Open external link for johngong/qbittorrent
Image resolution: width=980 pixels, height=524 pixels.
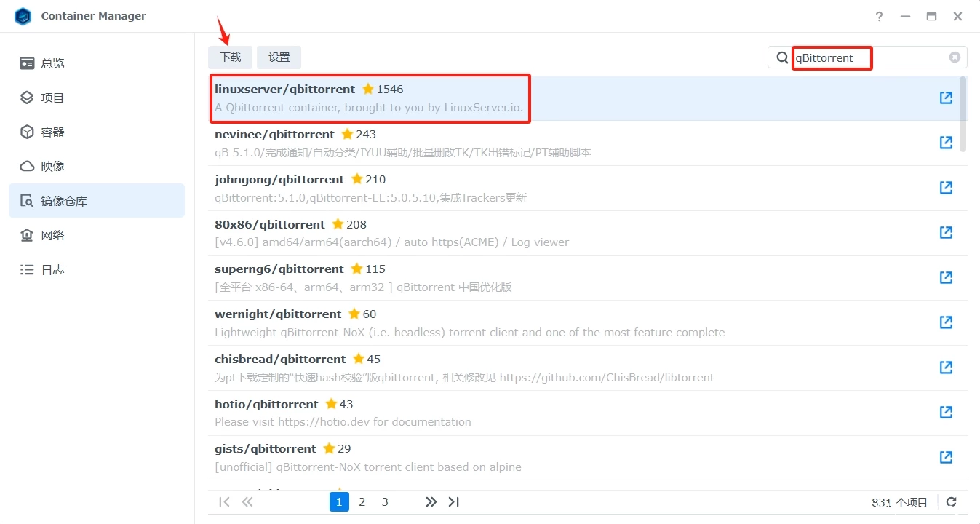pos(946,188)
